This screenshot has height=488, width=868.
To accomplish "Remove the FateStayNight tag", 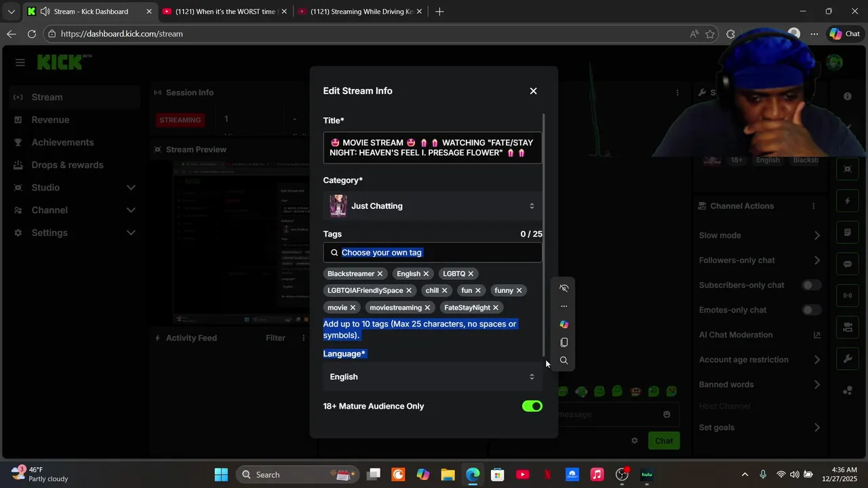I will (x=496, y=308).
